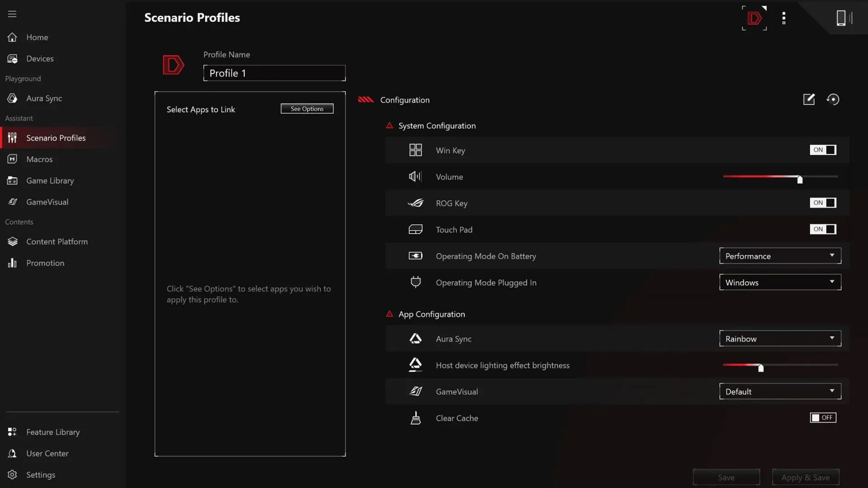Open the Operating Mode On Battery dropdown
Screen dimensions: 868x488
[x=780, y=256]
